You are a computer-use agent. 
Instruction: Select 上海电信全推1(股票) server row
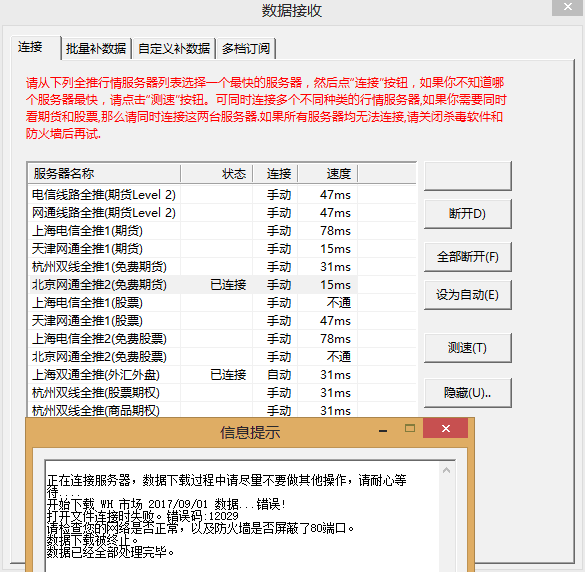pyautogui.click(x=222, y=303)
